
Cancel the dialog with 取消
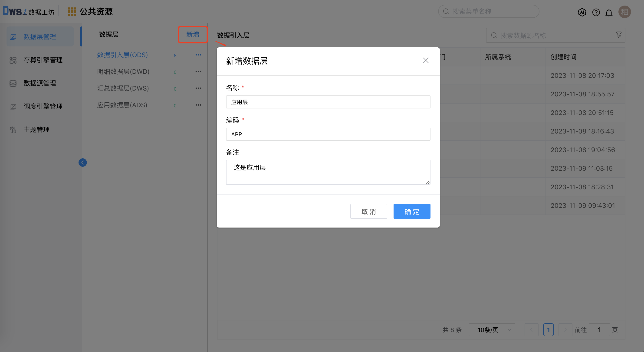click(x=368, y=211)
